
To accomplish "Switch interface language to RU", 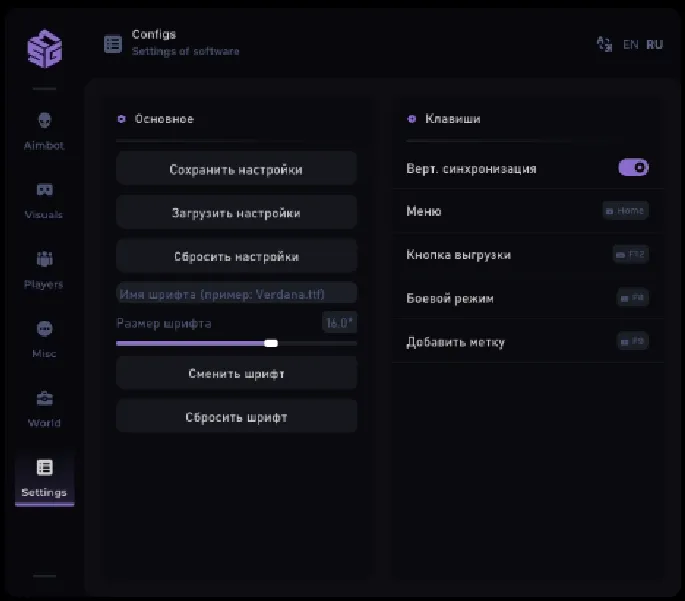I will (655, 45).
